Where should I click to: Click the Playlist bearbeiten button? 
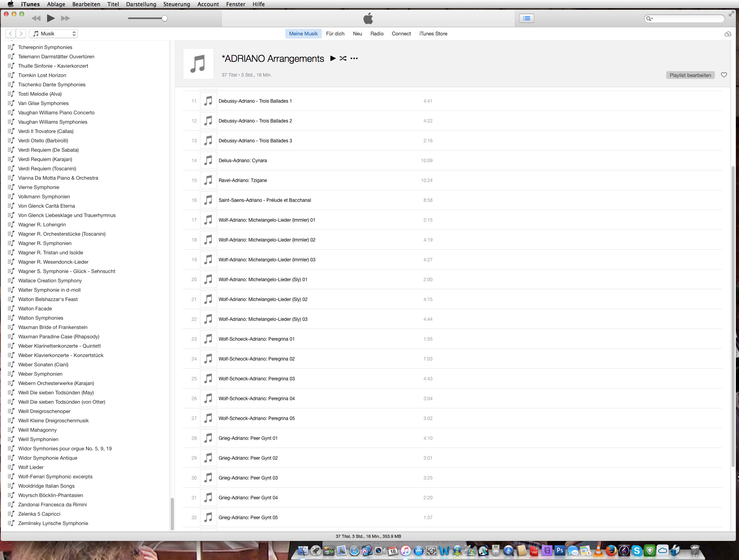[x=690, y=75]
